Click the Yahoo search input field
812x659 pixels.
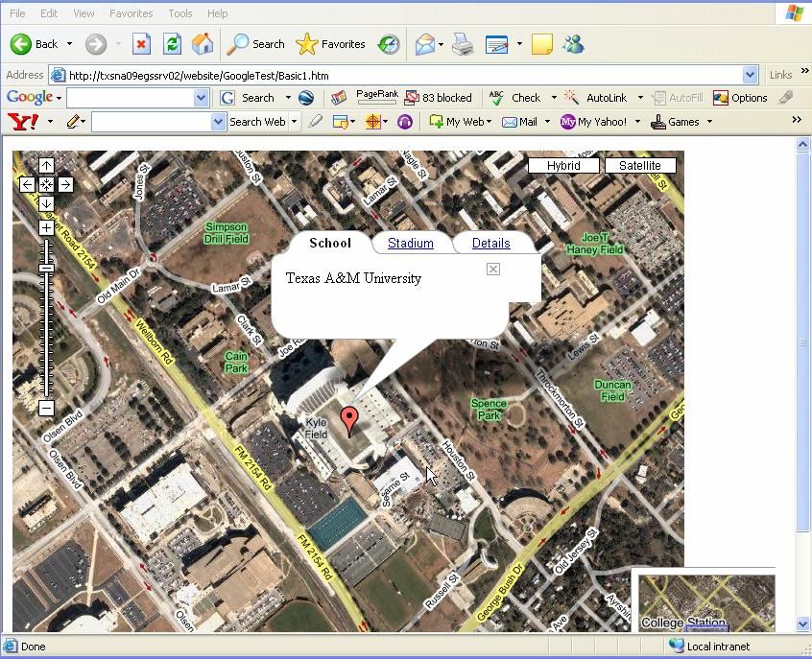[x=153, y=122]
